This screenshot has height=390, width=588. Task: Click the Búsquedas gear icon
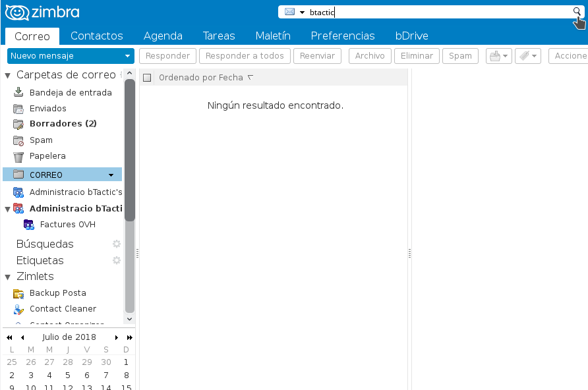(117, 244)
